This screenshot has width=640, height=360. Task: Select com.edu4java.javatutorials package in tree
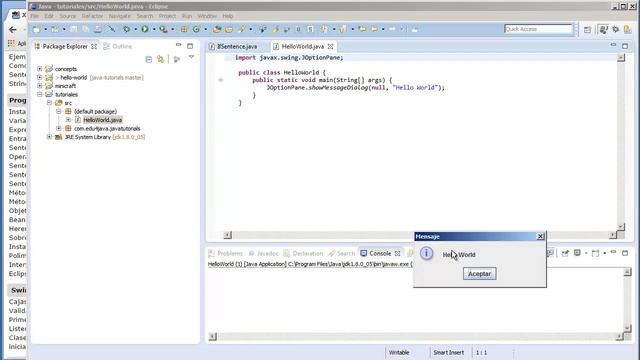[107, 129]
